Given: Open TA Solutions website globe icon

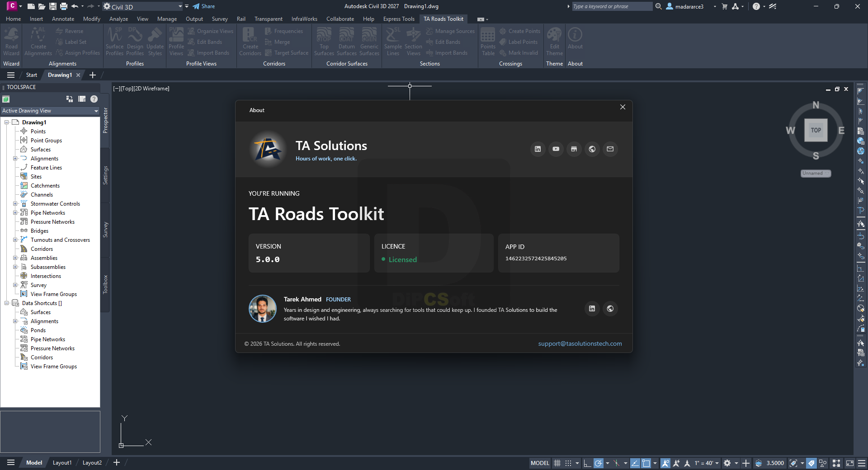Looking at the screenshot, I should pyautogui.click(x=592, y=149).
